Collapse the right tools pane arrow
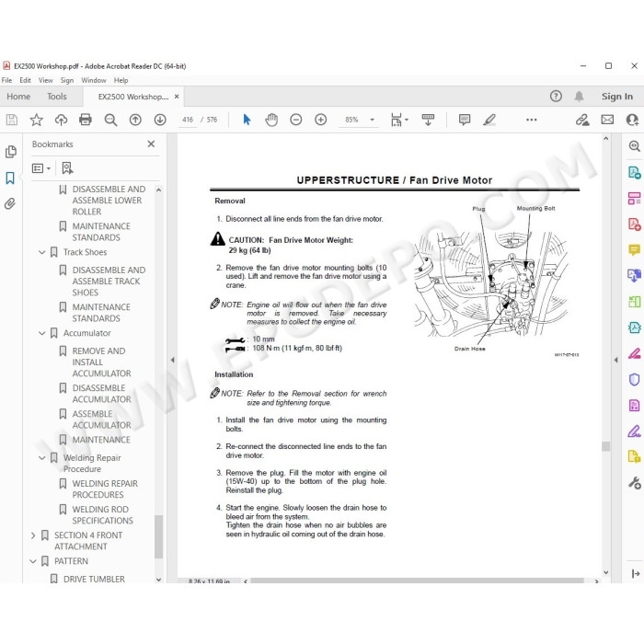 coord(615,360)
